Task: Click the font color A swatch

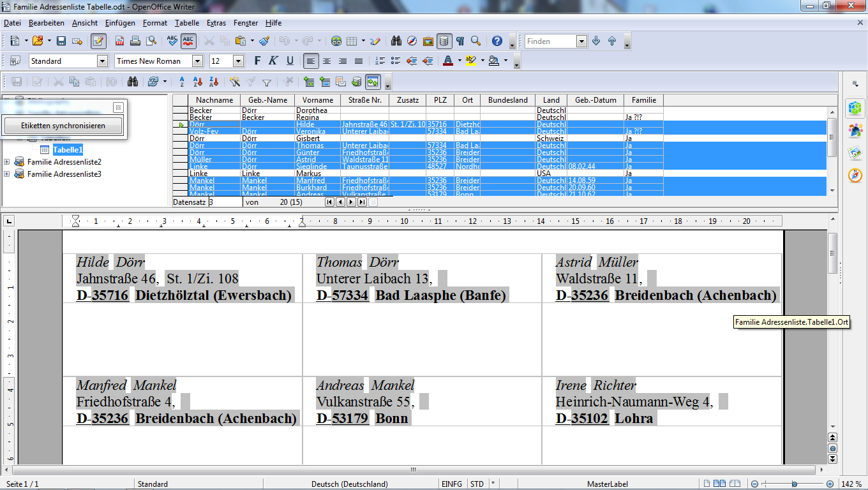Action: [447, 61]
